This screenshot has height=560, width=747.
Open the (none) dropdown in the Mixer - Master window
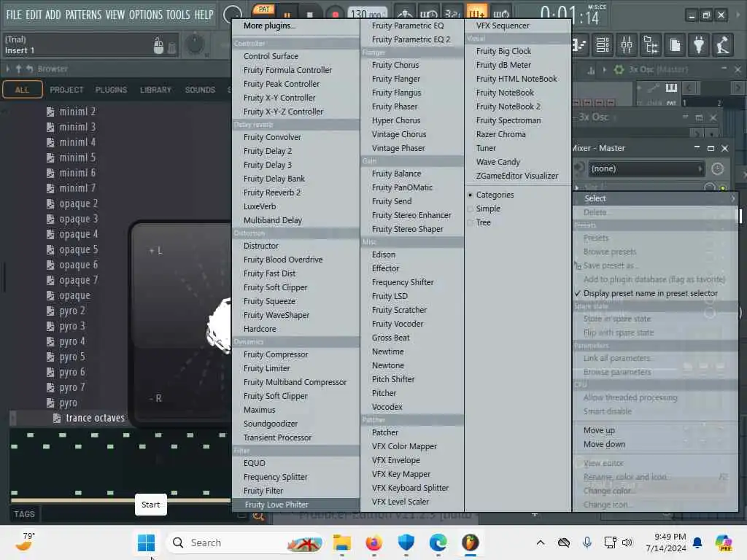coord(646,168)
